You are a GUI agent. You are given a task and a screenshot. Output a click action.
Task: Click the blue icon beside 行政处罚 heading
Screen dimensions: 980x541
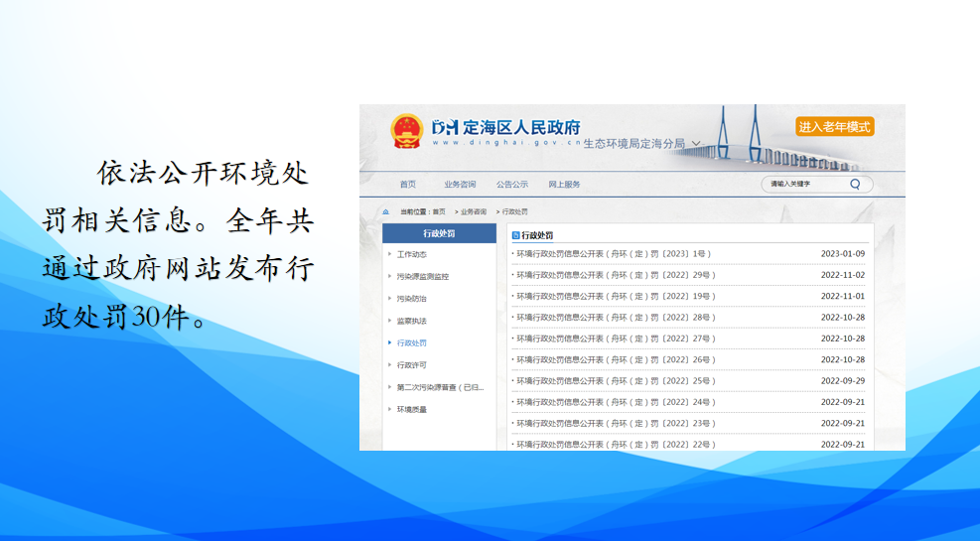point(515,235)
